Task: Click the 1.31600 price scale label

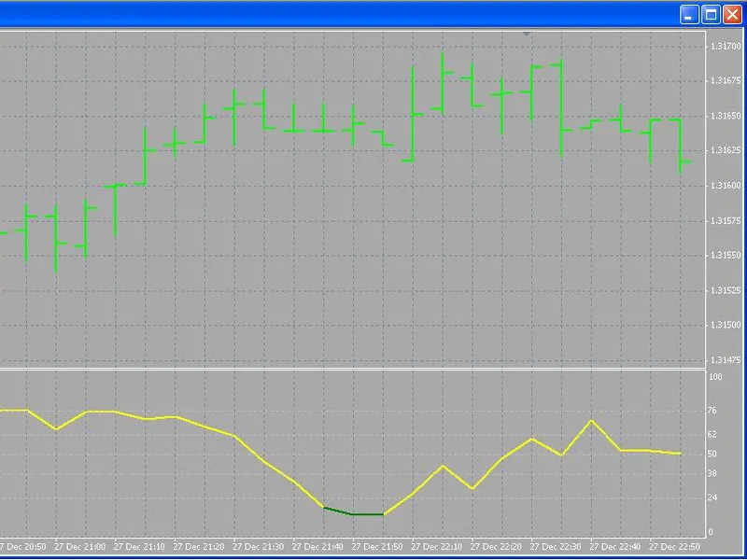Action: click(726, 186)
